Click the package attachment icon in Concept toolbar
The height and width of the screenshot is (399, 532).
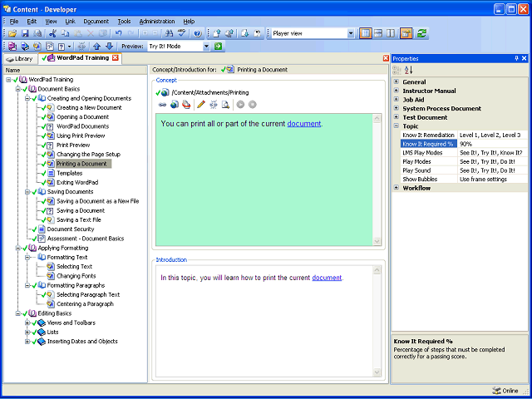pos(186,105)
